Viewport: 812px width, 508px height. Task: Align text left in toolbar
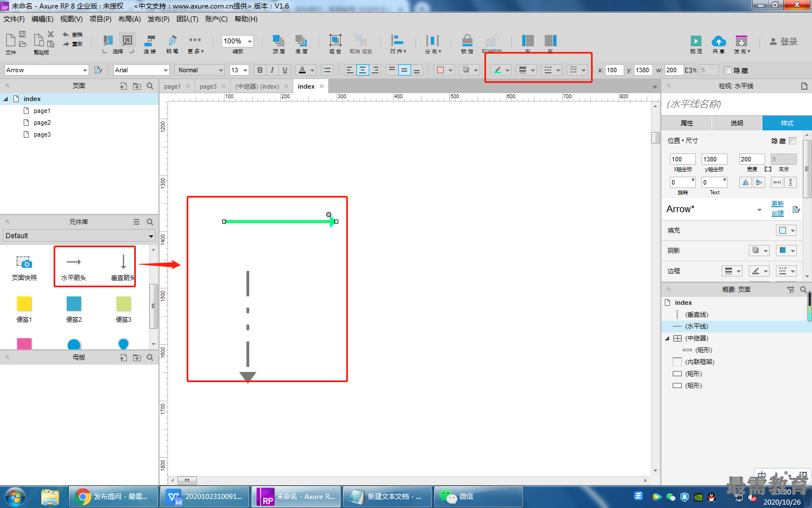click(x=350, y=70)
